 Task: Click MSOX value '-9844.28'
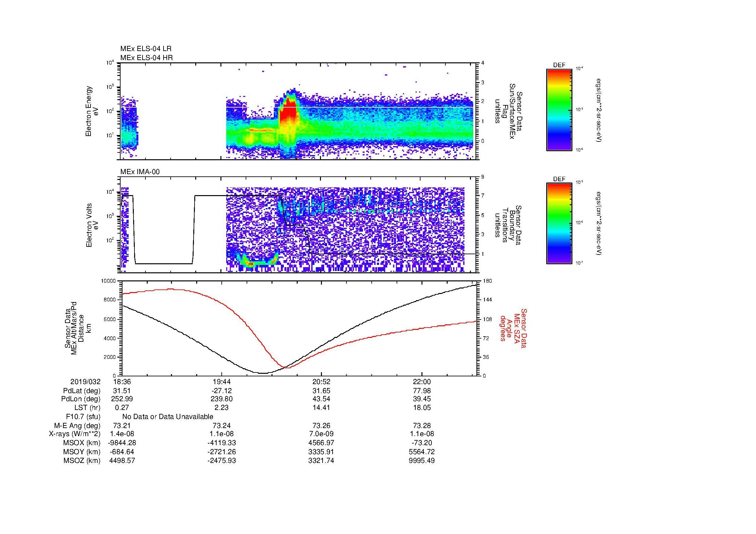coord(122,443)
